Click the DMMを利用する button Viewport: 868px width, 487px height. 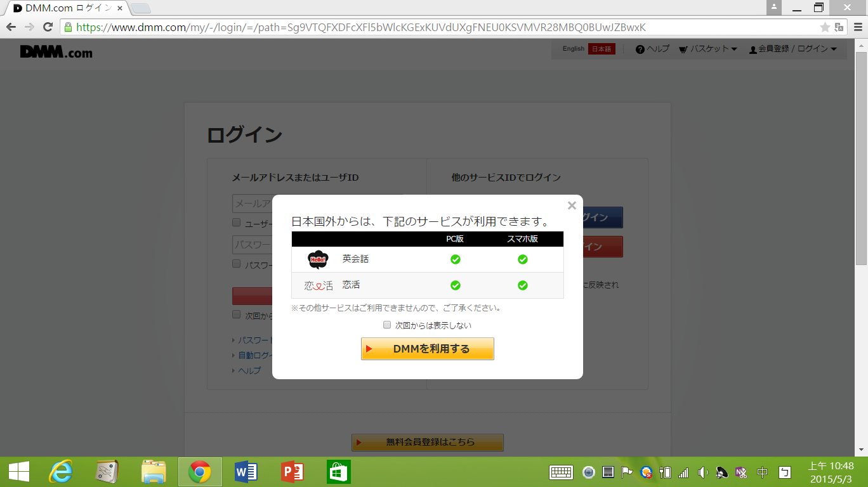click(x=428, y=349)
